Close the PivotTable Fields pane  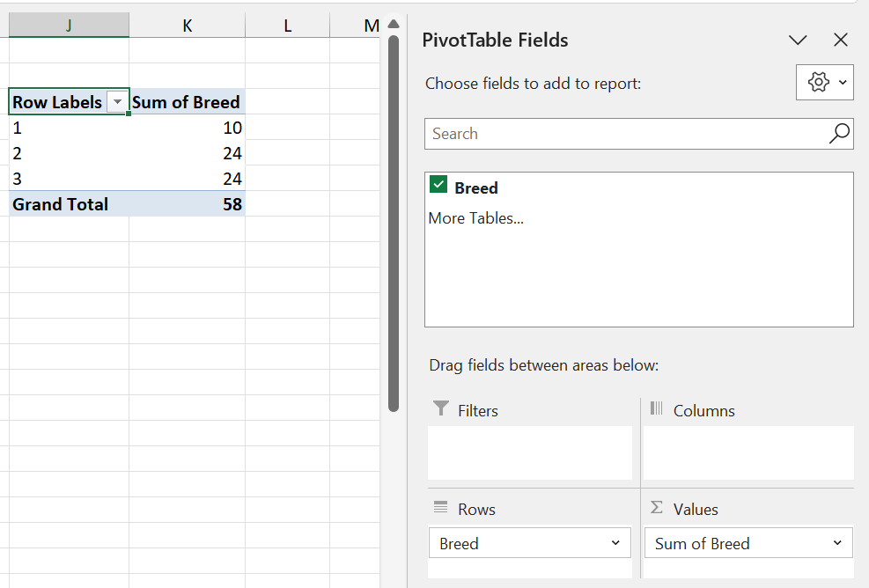click(841, 40)
